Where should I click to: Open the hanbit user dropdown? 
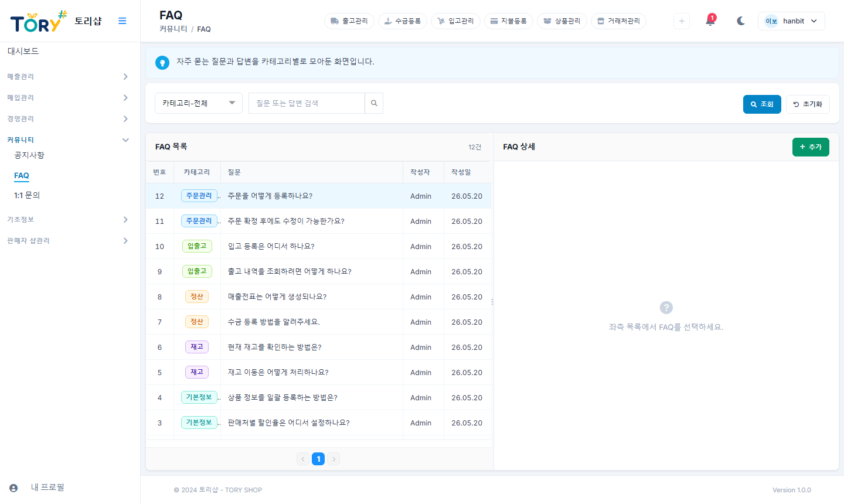(791, 21)
